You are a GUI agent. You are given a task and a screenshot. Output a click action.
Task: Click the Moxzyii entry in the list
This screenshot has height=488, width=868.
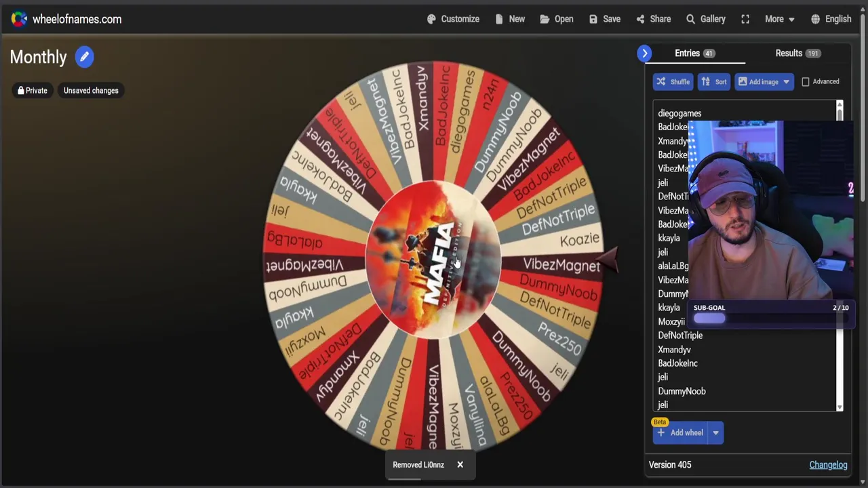coord(671,321)
